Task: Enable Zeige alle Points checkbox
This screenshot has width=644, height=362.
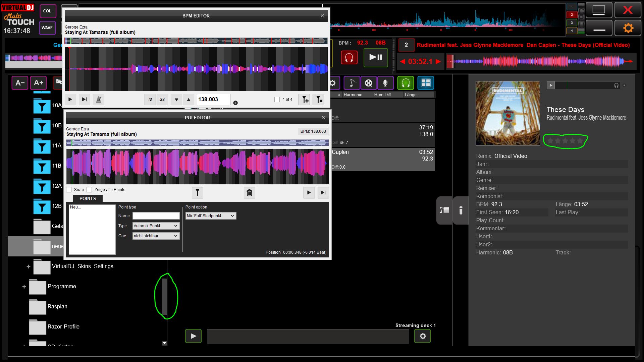Action: [89, 190]
